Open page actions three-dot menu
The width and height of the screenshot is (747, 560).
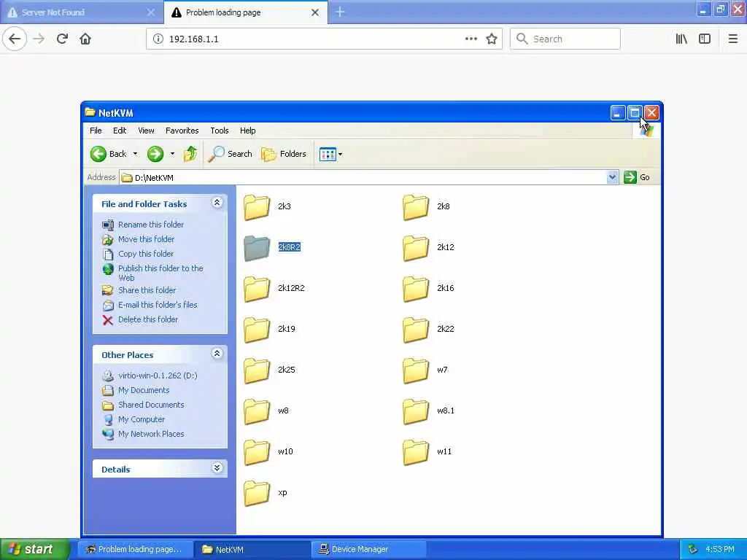point(471,39)
